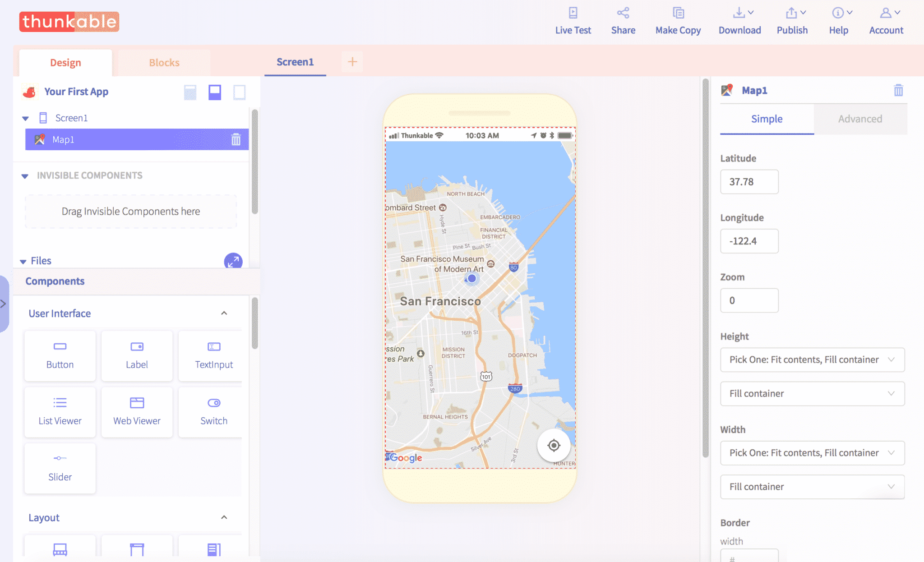Toggle the rightmost tablet layout view icon
The width and height of the screenshot is (924, 562).
tap(239, 92)
